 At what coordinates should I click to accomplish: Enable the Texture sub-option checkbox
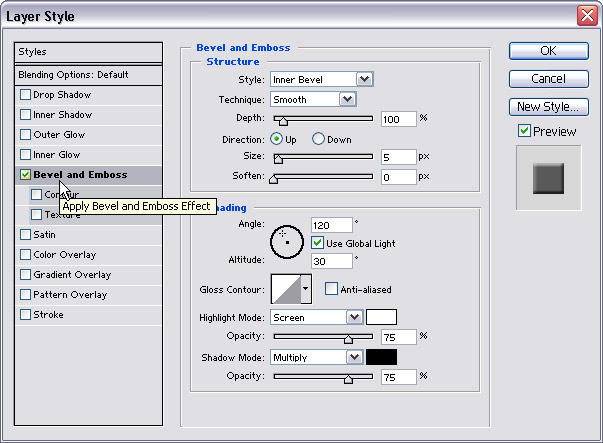pyautogui.click(x=37, y=215)
